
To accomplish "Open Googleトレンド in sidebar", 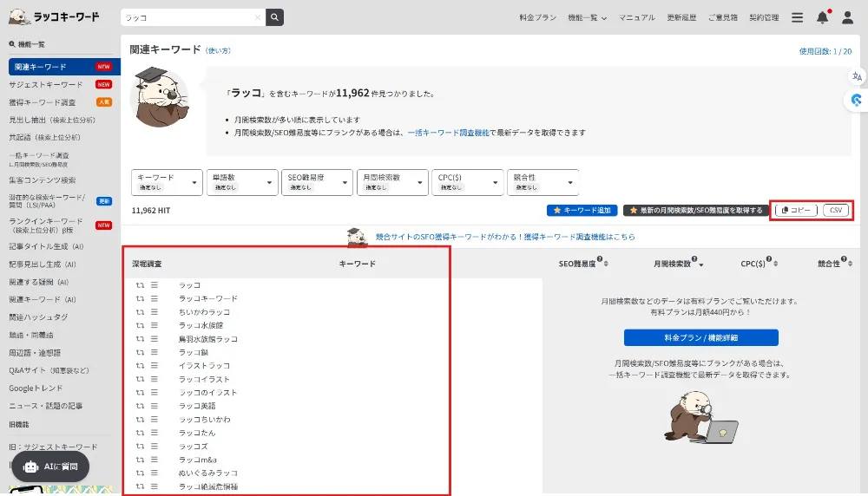I will click(x=36, y=388).
